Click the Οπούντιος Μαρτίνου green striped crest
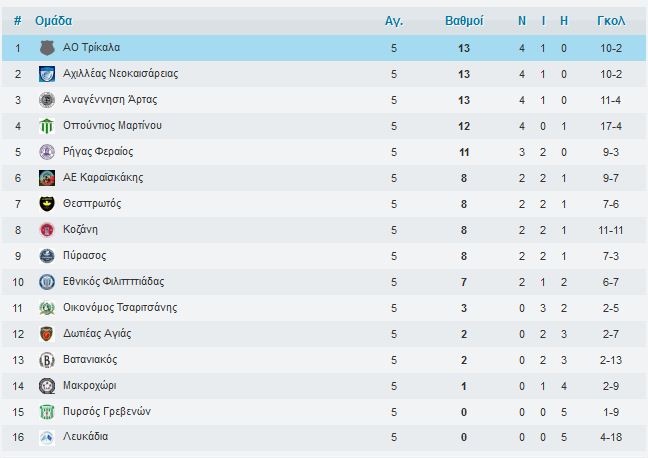This screenshot has height=458, width=648. click(46, 126)
